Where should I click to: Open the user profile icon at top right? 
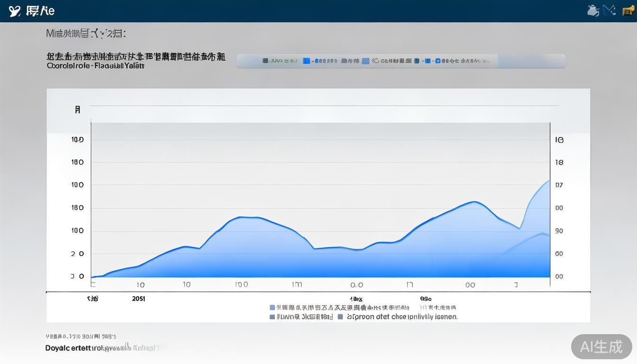[x=593, y=10]
